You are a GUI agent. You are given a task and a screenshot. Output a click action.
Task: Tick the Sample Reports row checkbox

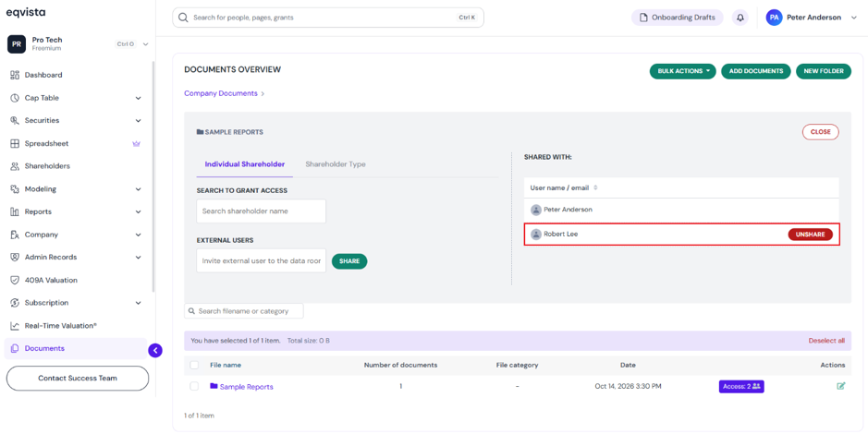click(x=194, y=387)
